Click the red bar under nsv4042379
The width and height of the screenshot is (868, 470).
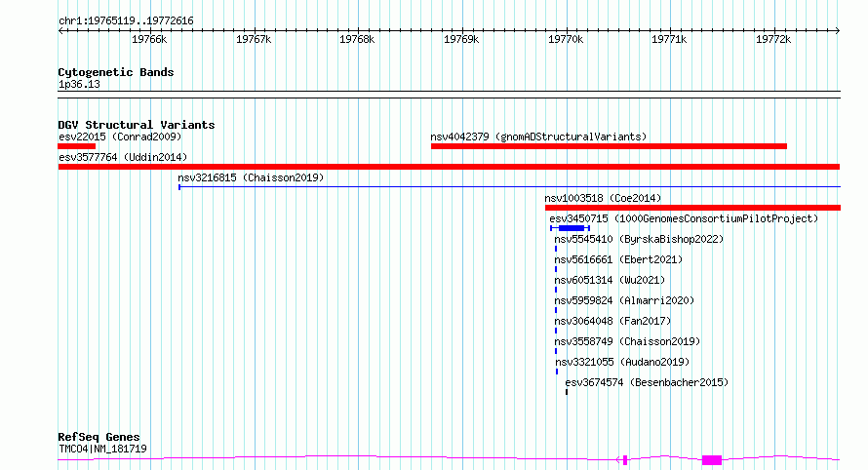tap(609, 146)
